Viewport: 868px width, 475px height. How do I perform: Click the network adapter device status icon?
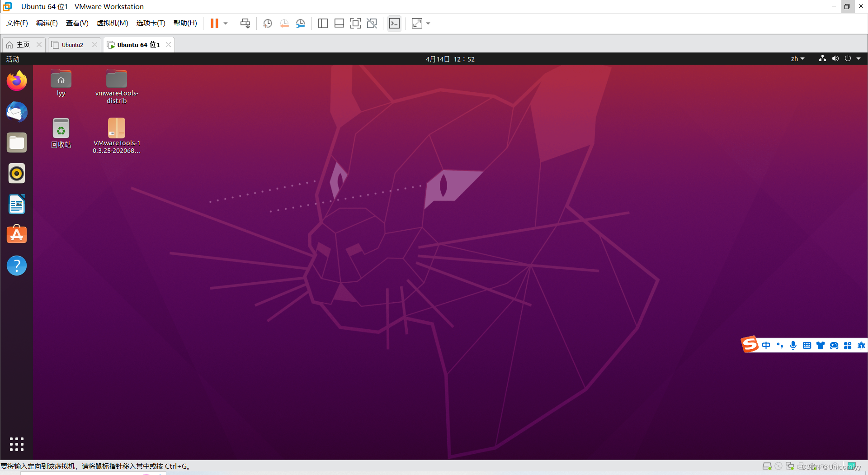[790, 466]
